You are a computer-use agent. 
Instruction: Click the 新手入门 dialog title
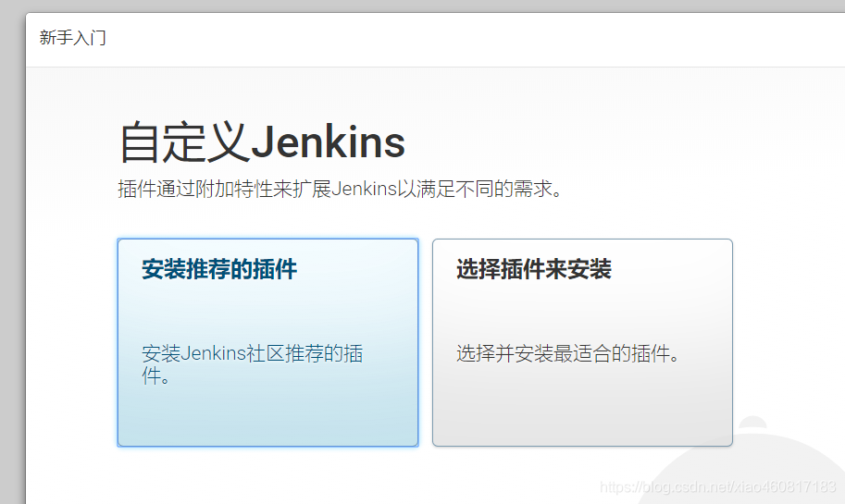[x=73, y=38]
